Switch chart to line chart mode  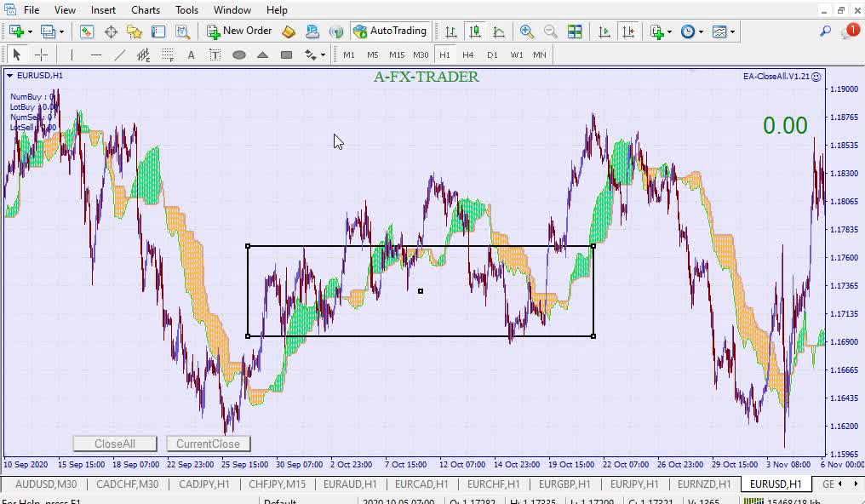pos(499,31)
